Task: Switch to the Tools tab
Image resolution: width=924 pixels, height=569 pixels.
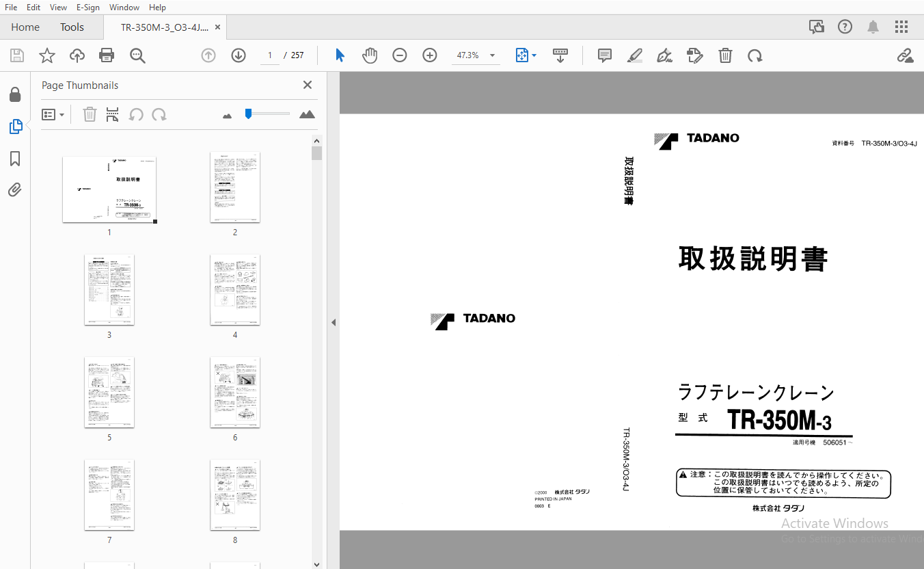Action: (x=72, y=27)
